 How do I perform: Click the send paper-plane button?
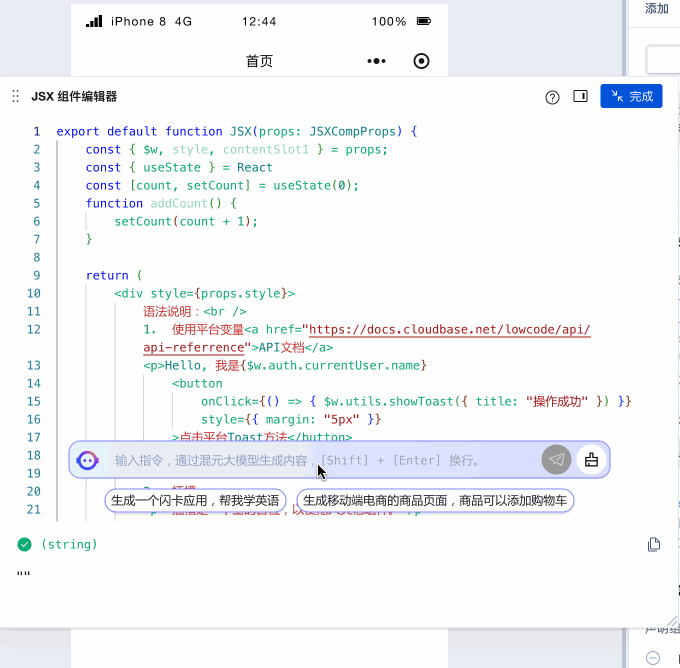pyautogui.click(x=556, y=459)
